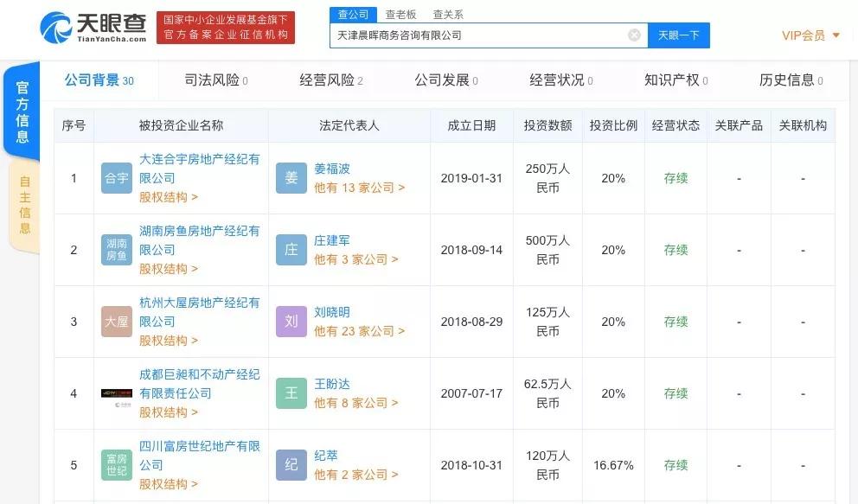The image size is (858, 504).
Task: Click 存续 status in row 1
Action: [676, 178]
